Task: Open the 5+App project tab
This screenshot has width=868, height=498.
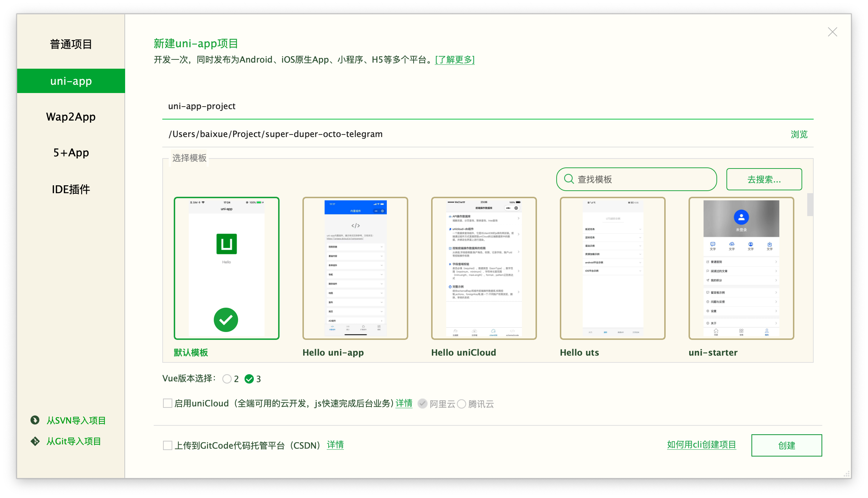Action: click(x=71, y=153)
